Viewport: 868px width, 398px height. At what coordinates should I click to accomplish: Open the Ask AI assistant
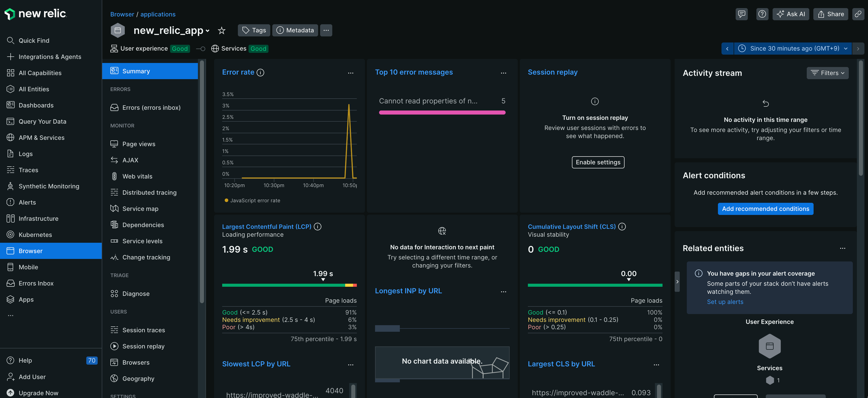pos(791,14)
